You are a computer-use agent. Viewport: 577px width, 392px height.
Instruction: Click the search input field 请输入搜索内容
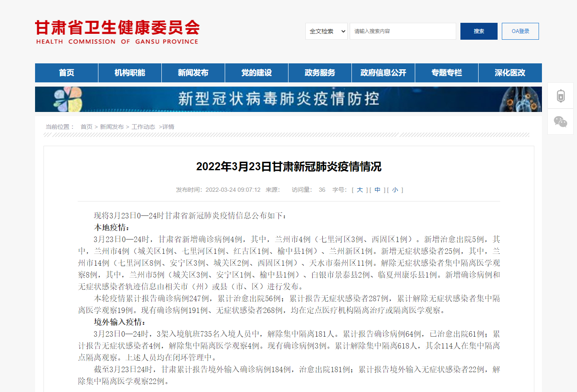(x=403, y=31)
